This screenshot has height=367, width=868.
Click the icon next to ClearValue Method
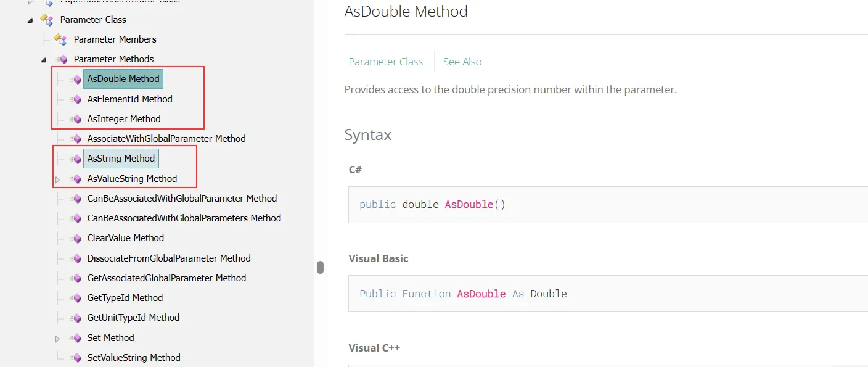[75, 238]
